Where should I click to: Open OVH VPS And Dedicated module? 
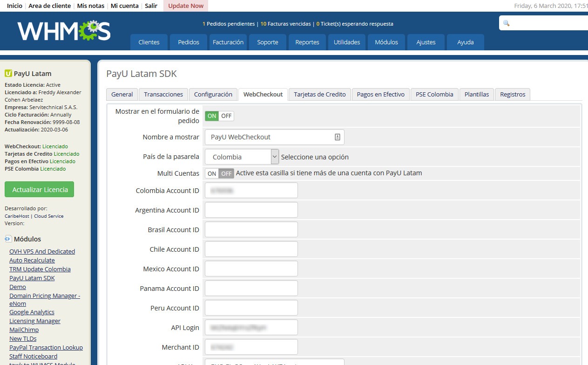[x=42, y=251]
